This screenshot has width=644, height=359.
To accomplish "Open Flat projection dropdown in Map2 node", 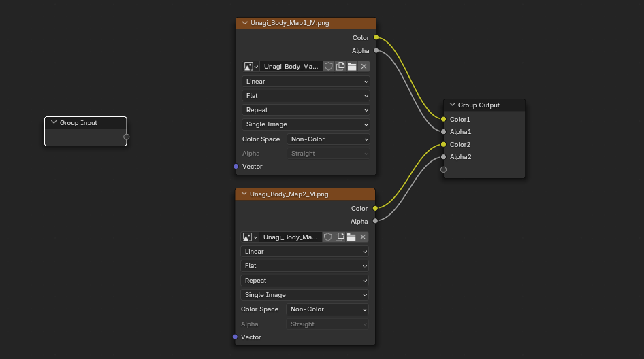I will click(305, 266).
